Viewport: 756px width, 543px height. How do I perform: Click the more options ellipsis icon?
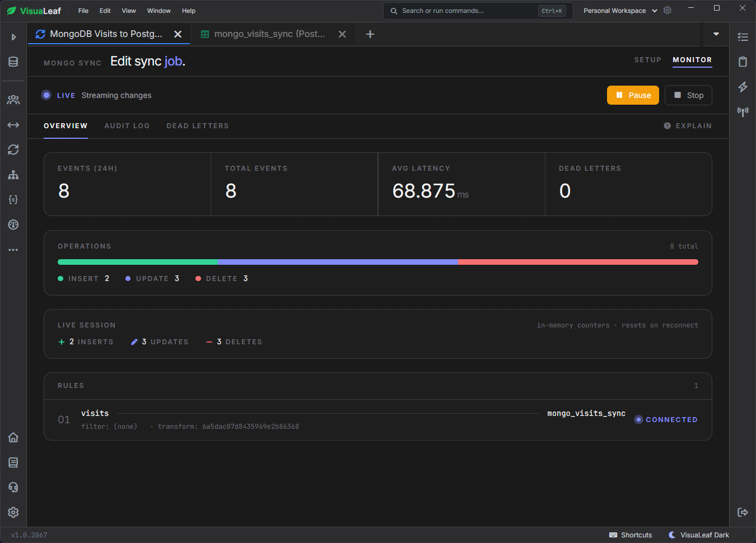point(13,250)
